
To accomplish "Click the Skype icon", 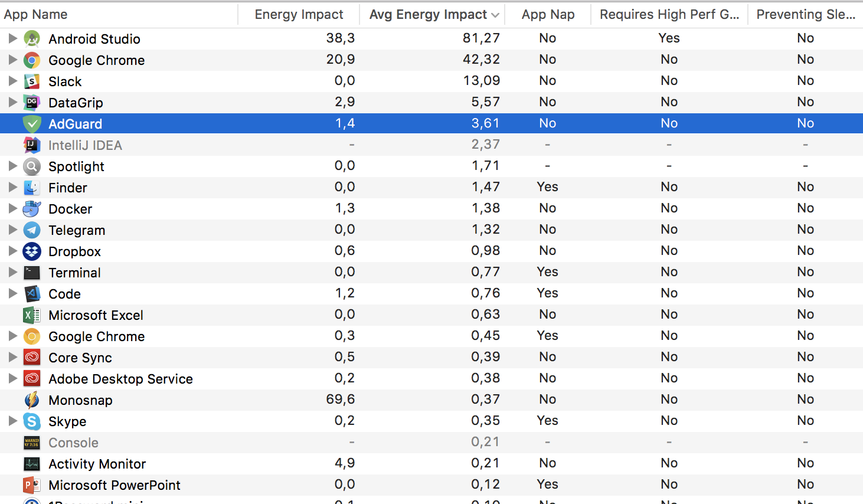I will [32, 421].
